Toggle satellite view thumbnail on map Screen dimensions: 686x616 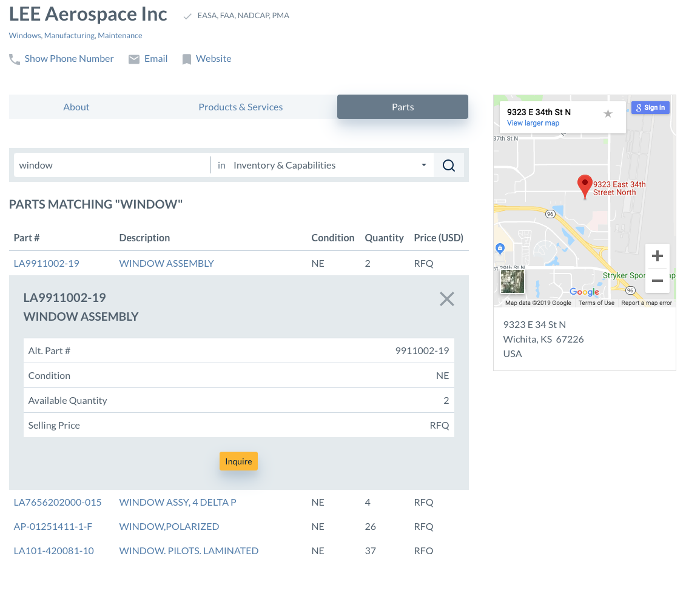click(x=513, y=282)
